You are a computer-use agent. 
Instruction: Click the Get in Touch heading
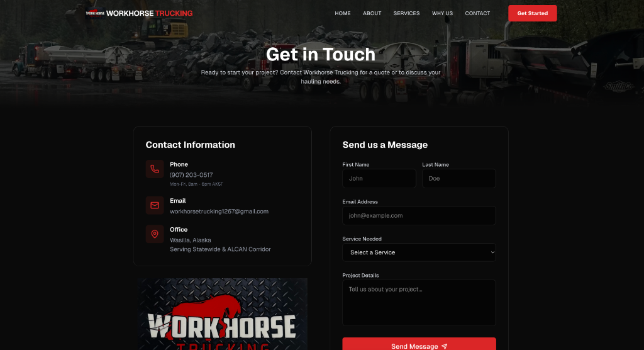click(320, 54)
